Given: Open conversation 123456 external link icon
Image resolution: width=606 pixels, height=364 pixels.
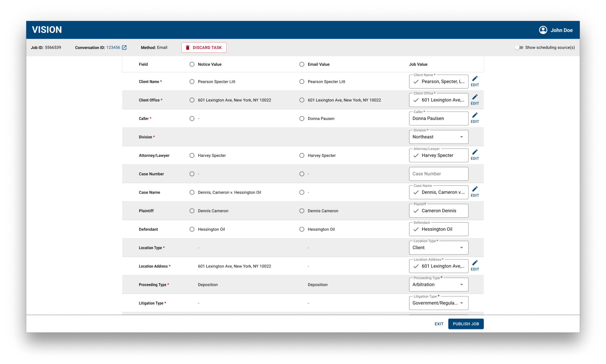Looking at the screenshot, I should (124, 48).
